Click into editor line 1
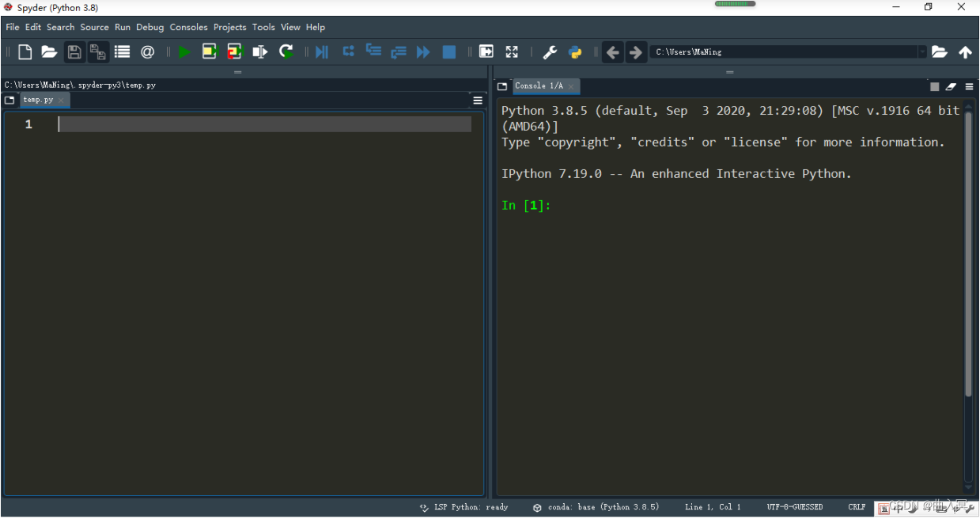Viewport: 980px width, 519px height. (x=265, y=124)
